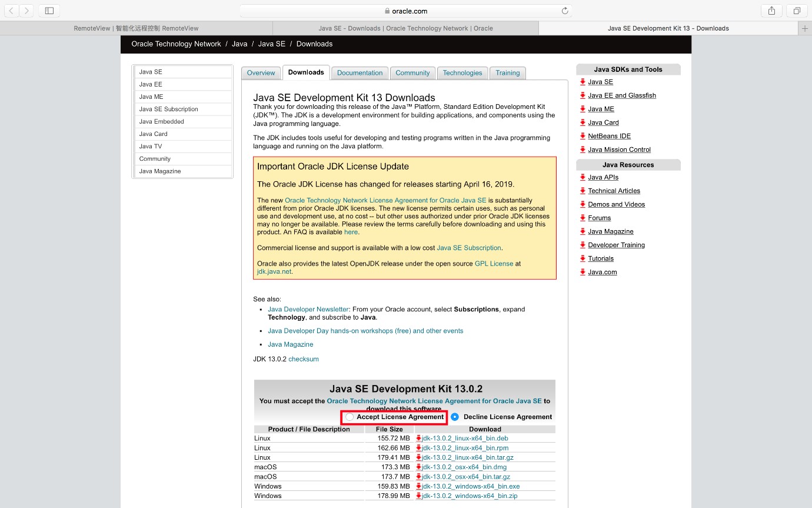Open the Safari share button
The width and height of the screenshot is (812, 508).
tap(771, 11)
